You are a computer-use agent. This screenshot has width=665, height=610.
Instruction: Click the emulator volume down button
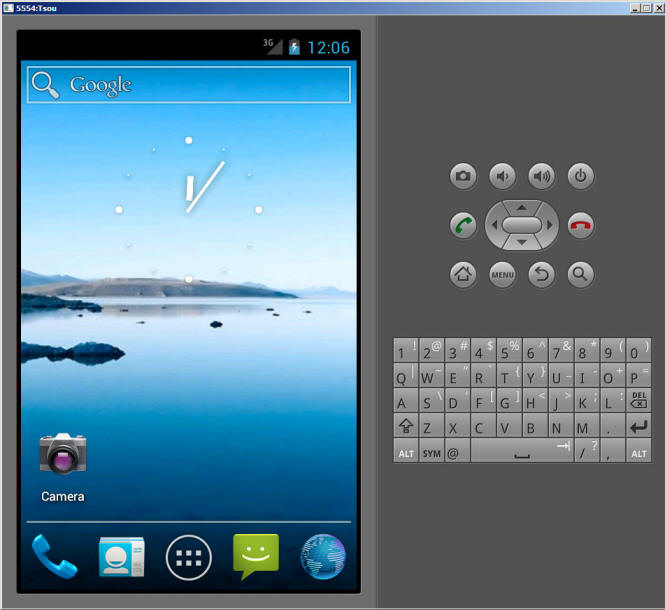[502, 176]
